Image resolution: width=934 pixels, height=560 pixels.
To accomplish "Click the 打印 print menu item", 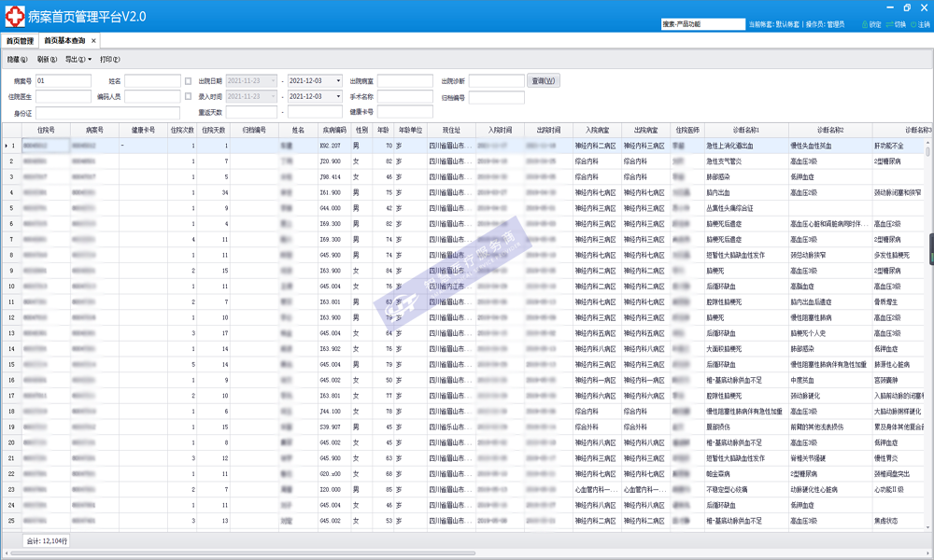I will click(110, 60).
